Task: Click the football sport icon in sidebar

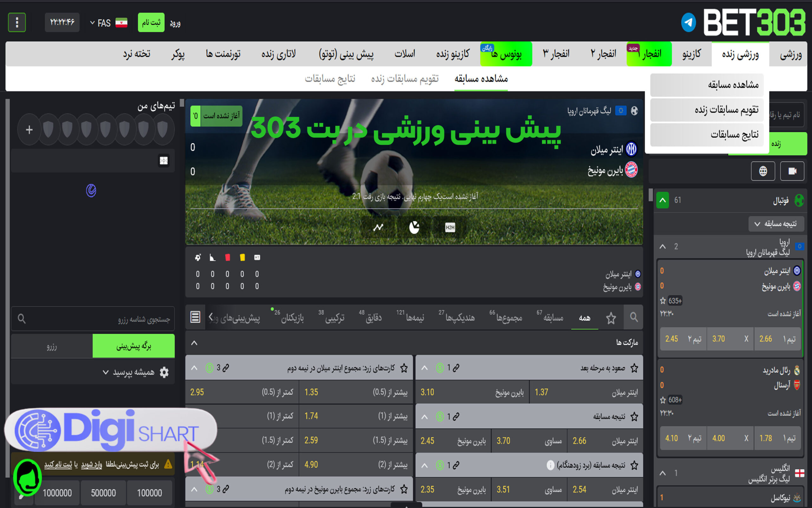Action: click(800, 201)
